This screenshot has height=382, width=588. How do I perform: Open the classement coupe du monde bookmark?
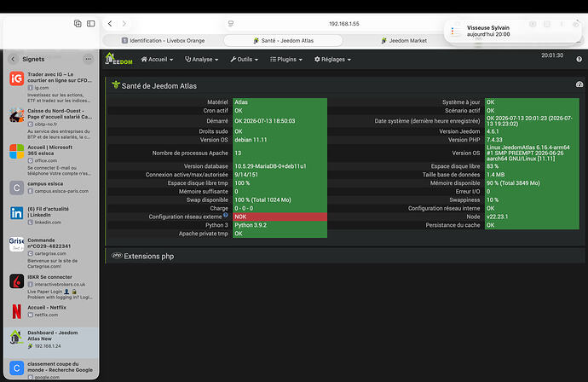tap(51, 369)
